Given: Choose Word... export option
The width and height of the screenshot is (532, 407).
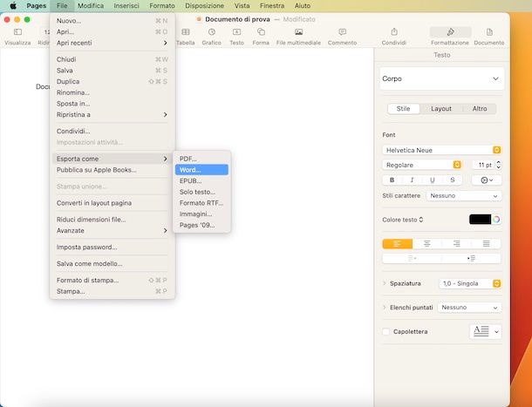Looking at the screenshot, I should (201, 170).
